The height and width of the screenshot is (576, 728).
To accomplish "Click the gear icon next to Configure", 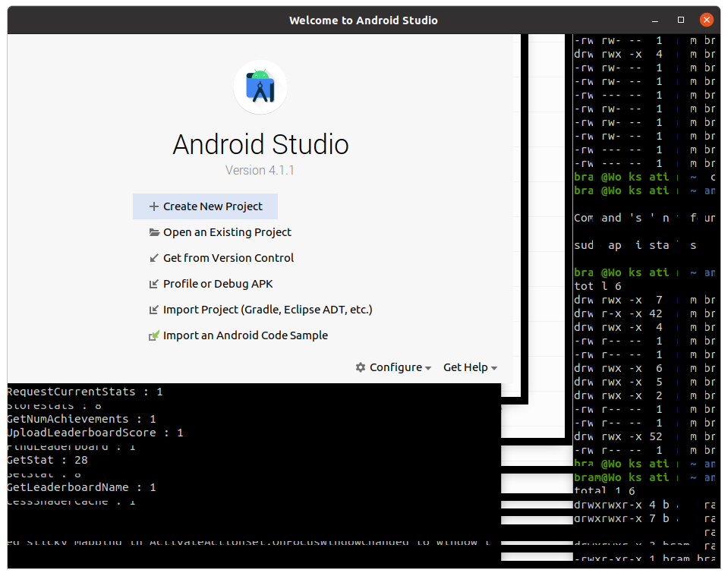I will coord(361,367).
